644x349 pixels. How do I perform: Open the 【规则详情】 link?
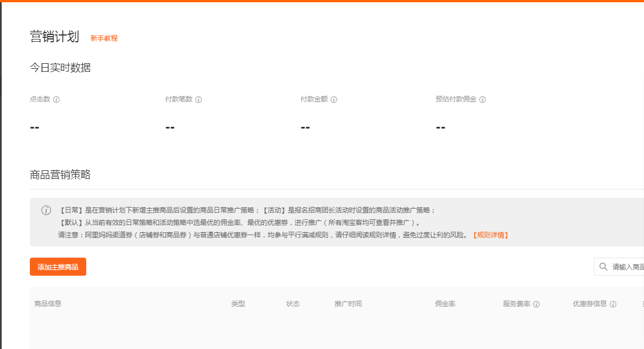pos(490,235)
